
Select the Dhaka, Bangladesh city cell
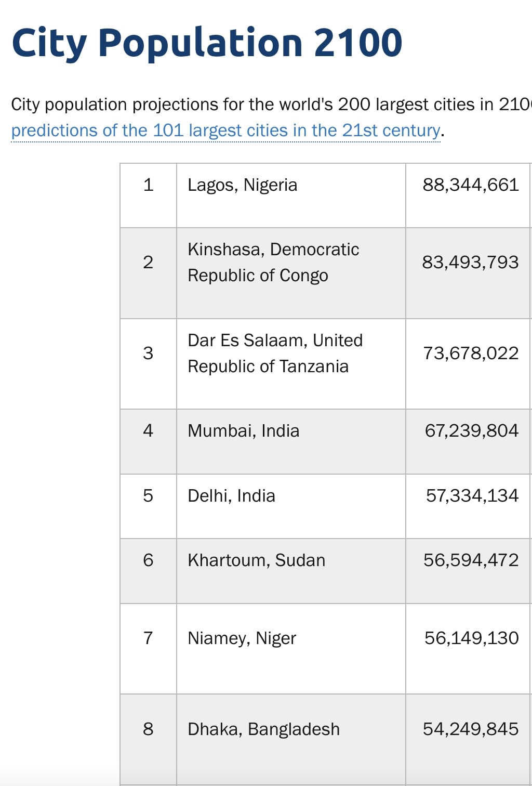pos(263,729)
